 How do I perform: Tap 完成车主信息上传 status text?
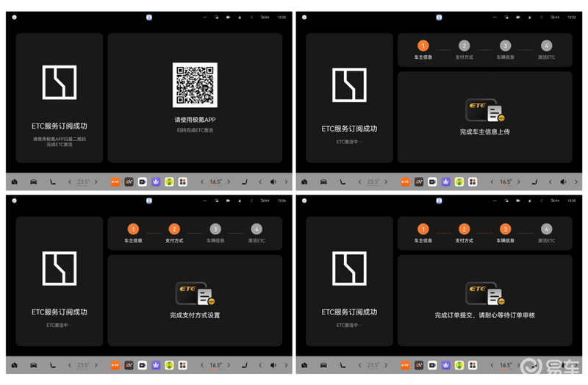485,132
